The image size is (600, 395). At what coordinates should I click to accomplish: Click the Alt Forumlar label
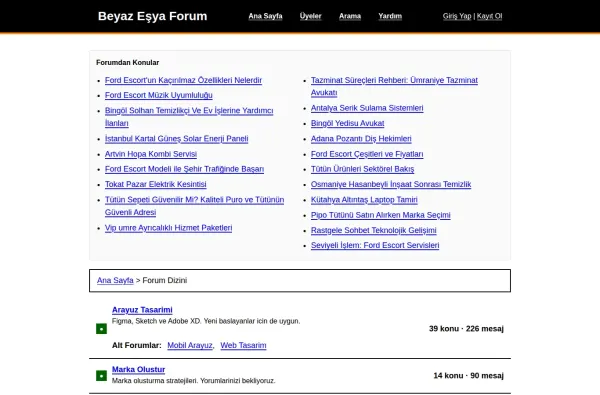coord(137,345)
